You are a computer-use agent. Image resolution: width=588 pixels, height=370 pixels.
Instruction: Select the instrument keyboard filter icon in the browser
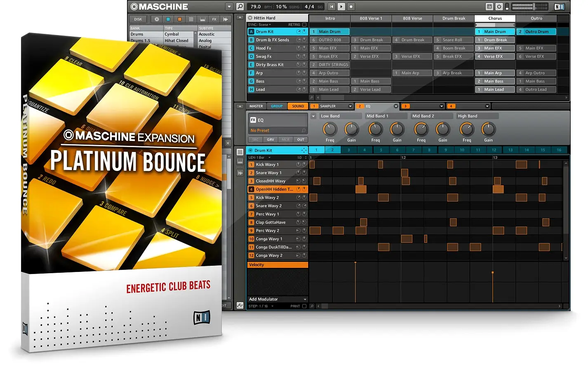(202, 19)
